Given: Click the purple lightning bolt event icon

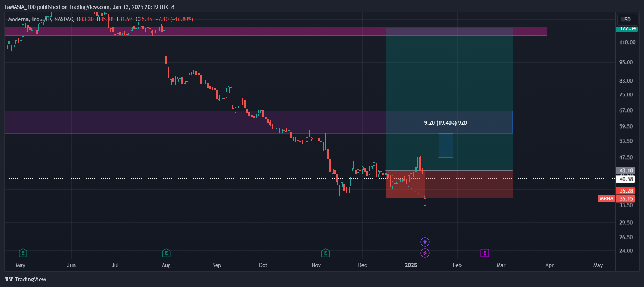Looking at the screenshot, I should pos(425,253).
